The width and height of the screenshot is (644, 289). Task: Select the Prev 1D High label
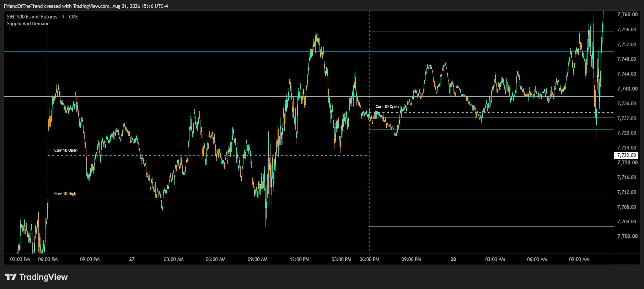[x=65, y=193]
